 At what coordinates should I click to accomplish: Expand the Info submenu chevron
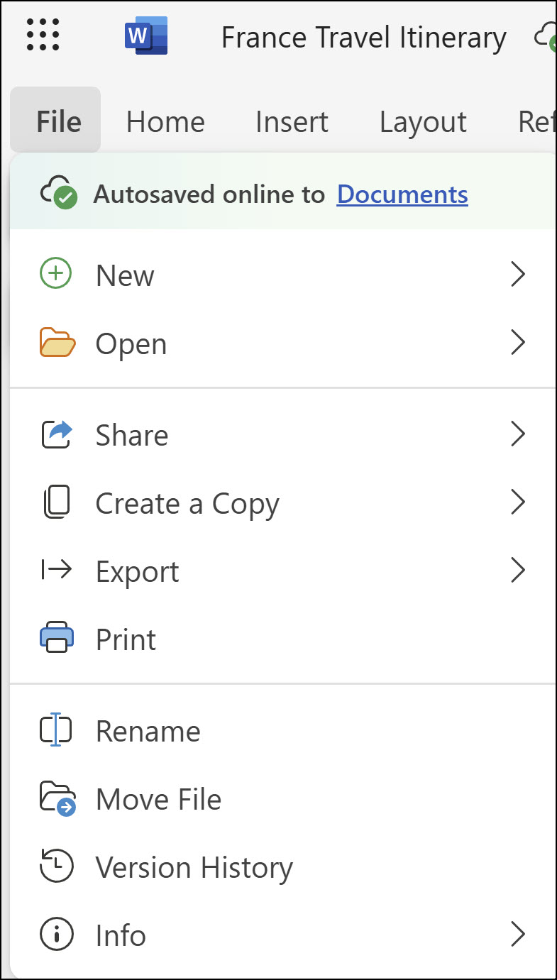coord(519,935)
